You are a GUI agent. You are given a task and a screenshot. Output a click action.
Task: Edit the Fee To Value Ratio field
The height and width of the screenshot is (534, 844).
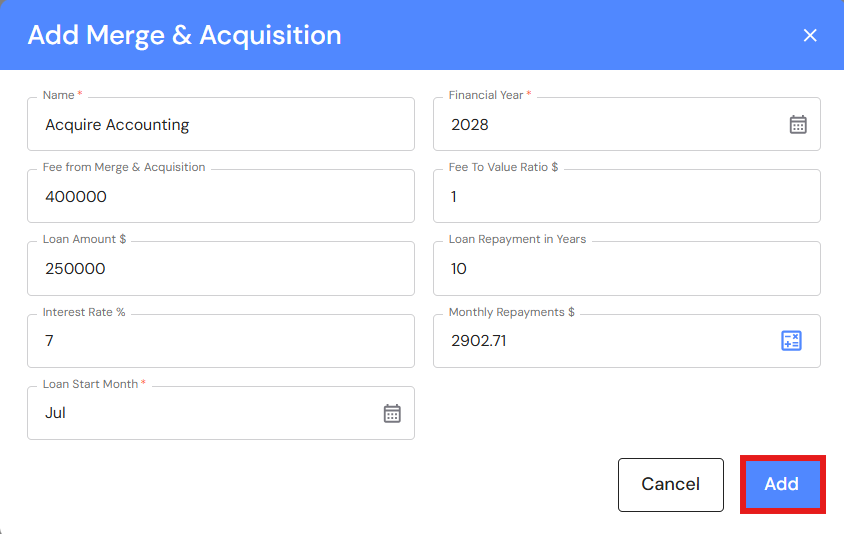[626, 197]
